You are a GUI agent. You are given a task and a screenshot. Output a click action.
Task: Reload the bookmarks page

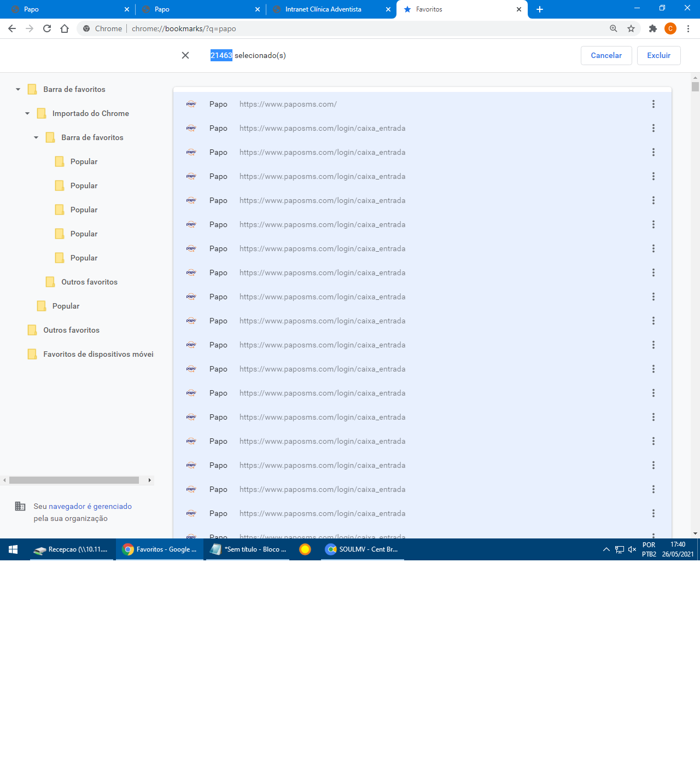click(47, 28)
